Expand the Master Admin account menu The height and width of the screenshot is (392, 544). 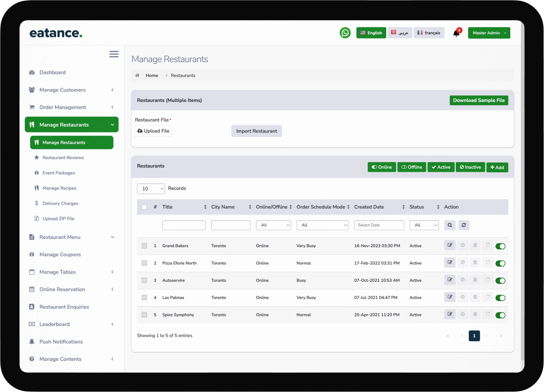489,33
